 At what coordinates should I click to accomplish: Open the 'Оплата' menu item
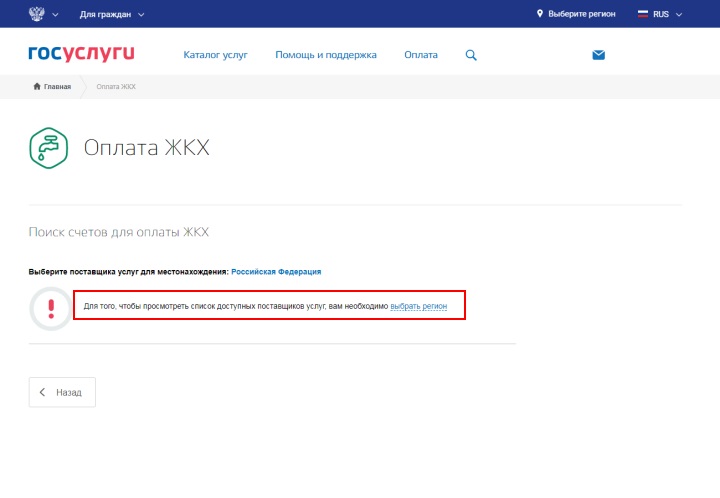tap(421, 55)
